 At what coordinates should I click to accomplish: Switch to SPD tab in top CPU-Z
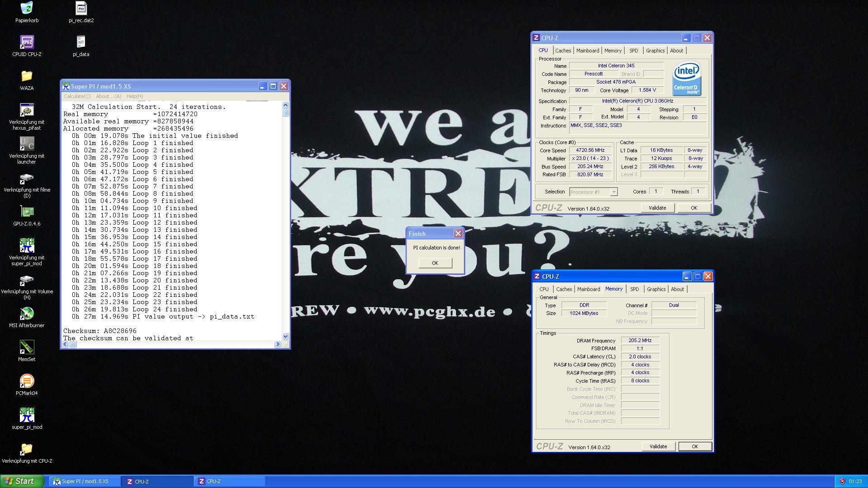[x=633, y=51]
